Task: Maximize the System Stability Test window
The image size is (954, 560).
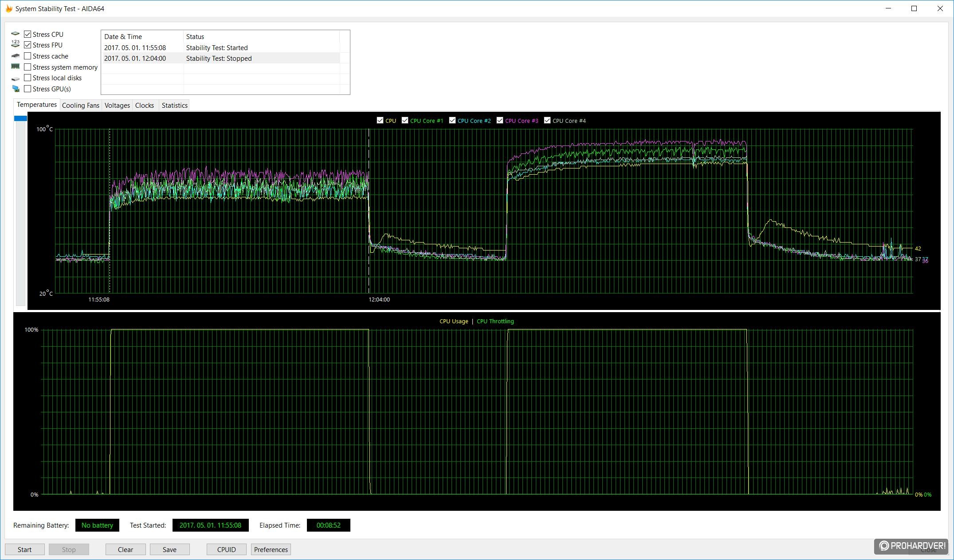Action: tap(914, 8)
